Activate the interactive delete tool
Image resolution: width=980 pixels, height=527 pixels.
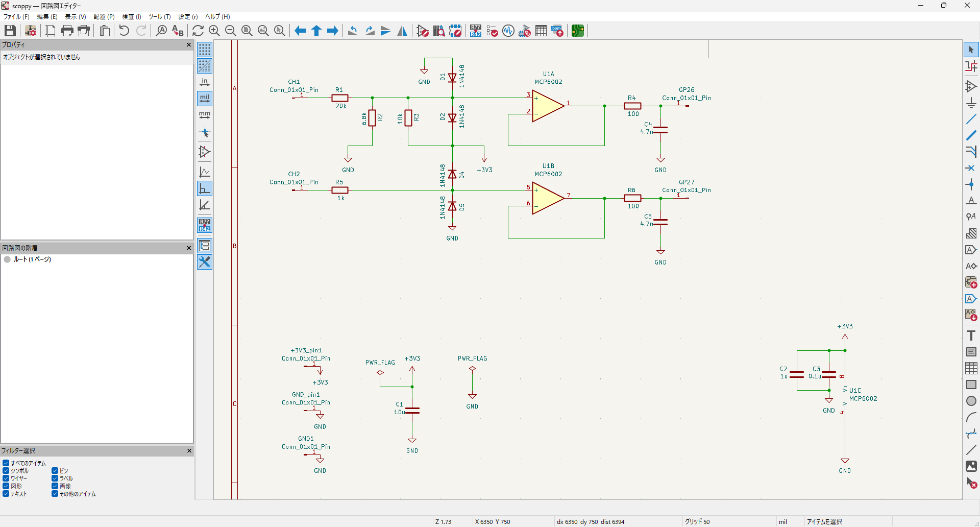coord(971,483)
